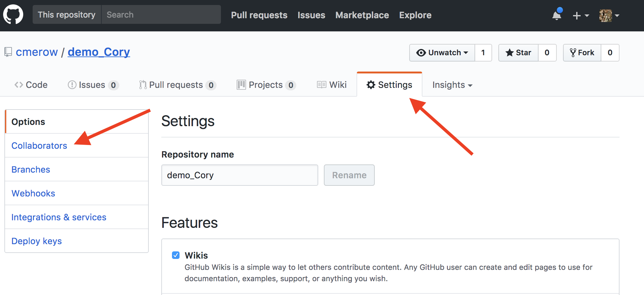644x295 pixels.
Task: Click the Projects tab board icon
Action: (241, 85)
